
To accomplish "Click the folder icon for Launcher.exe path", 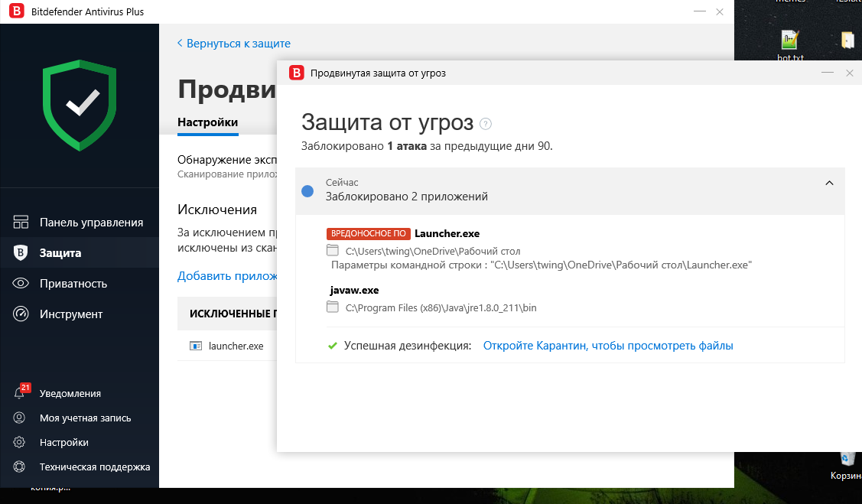I will point(333,251).
